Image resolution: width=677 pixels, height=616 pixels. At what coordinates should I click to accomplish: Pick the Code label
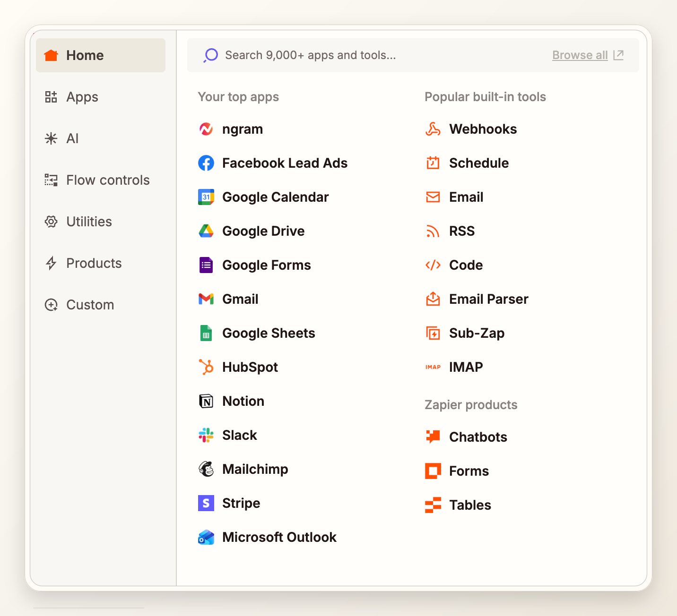(x=466, y=265)
